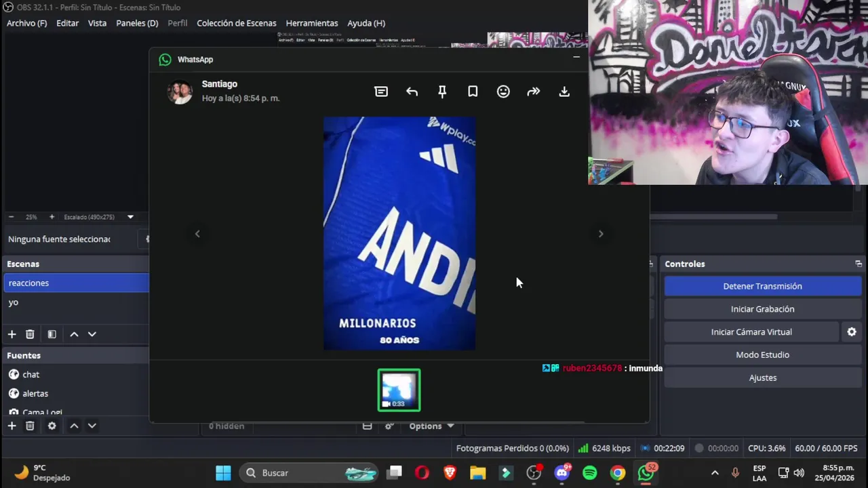Forward the media in WhatsApp viewer
Screen dimensions: 868x488
tap(534, 91)
